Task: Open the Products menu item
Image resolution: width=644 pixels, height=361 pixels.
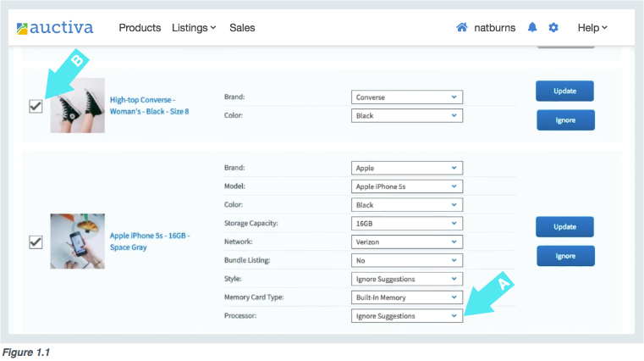Action: [x=140, y=28]
